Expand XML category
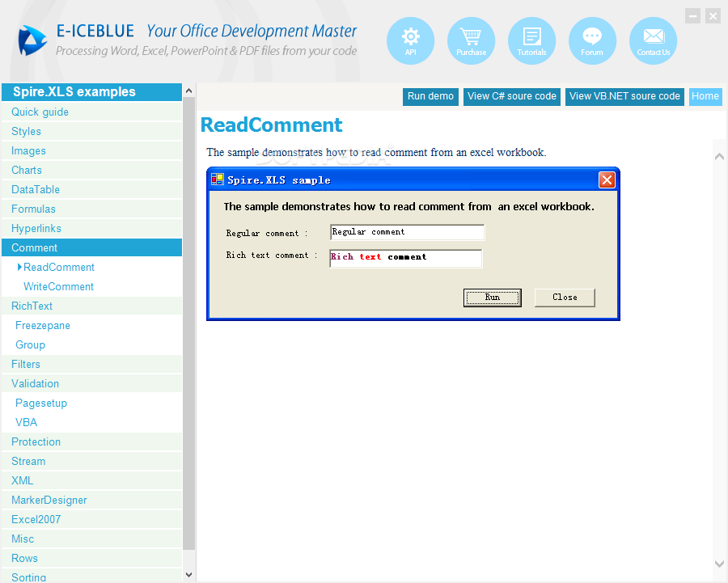 coord(92,481)
